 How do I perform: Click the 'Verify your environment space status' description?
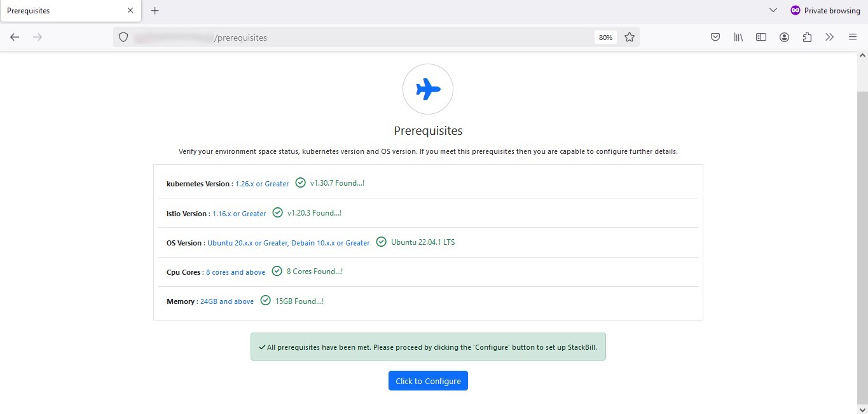point(428,152)
